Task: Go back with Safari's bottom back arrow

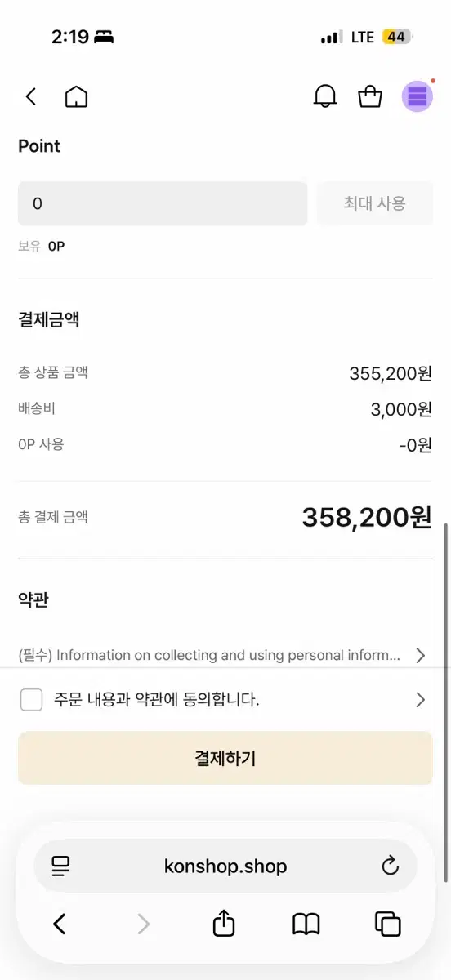Action: 59,924
